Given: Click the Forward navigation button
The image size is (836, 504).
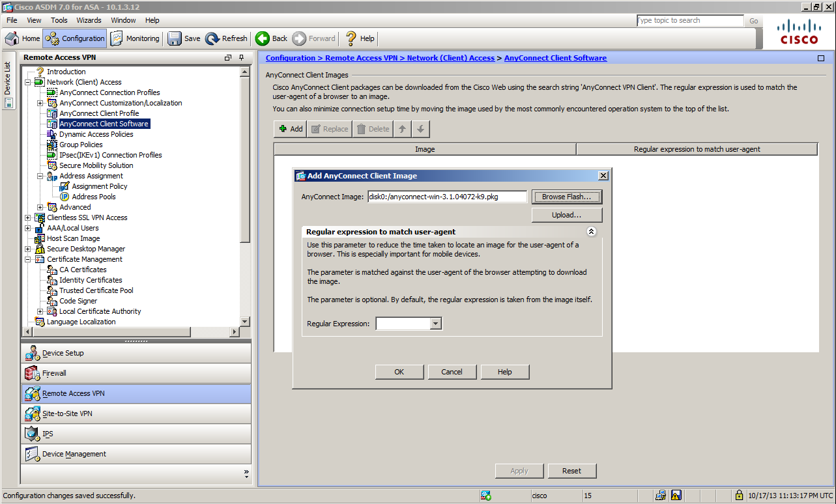Looking at the screenshot, I should [314, 38].
